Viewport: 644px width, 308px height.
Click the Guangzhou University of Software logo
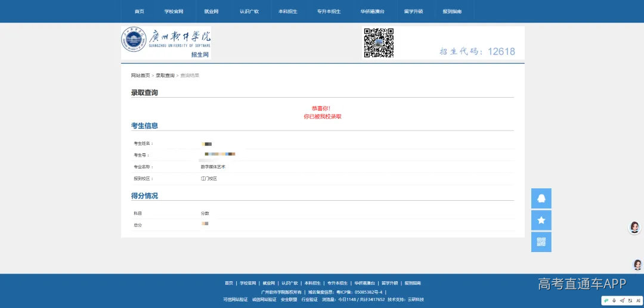pos(166,43)
